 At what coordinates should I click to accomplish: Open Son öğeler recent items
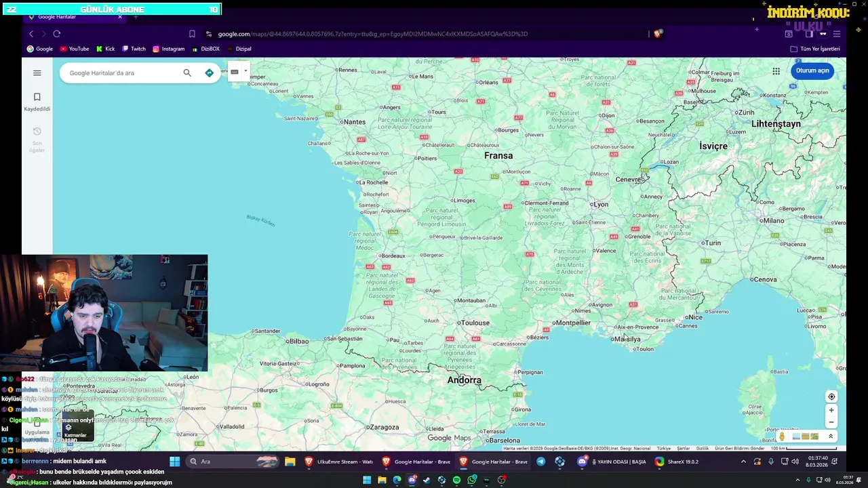tap(37, 140)
